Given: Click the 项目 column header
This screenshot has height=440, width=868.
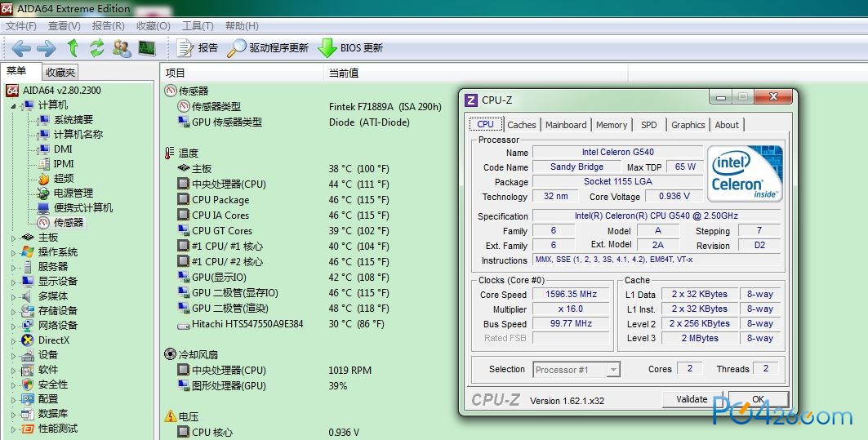Looking at the screenshot, I should point(242,73).
